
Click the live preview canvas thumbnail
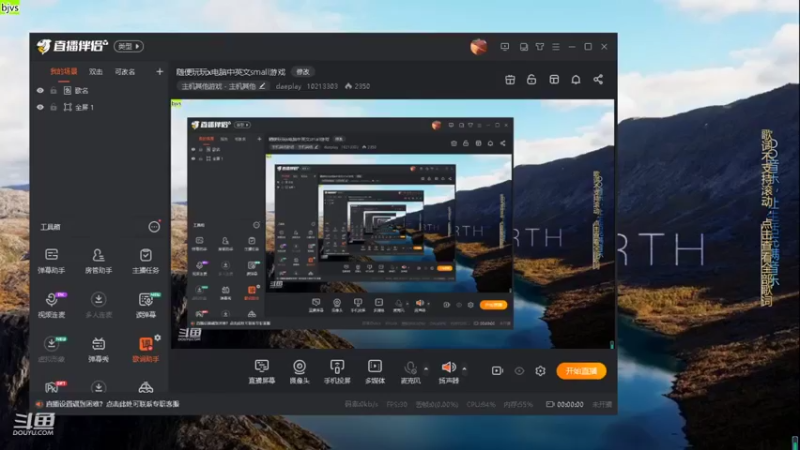(x=392, y=224)
